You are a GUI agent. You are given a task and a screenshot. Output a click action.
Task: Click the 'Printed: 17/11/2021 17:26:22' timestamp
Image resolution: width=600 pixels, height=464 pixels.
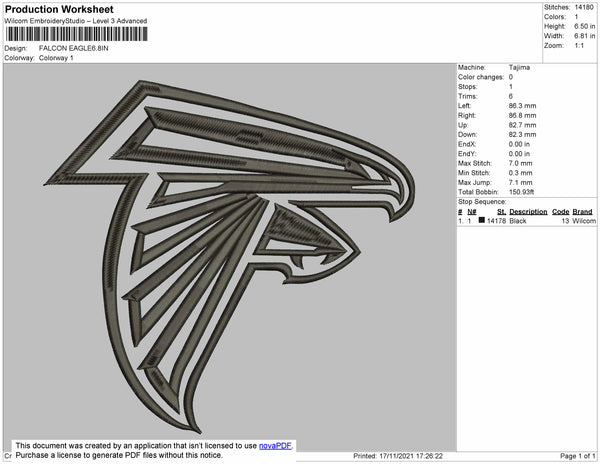(x=398, y=456)
